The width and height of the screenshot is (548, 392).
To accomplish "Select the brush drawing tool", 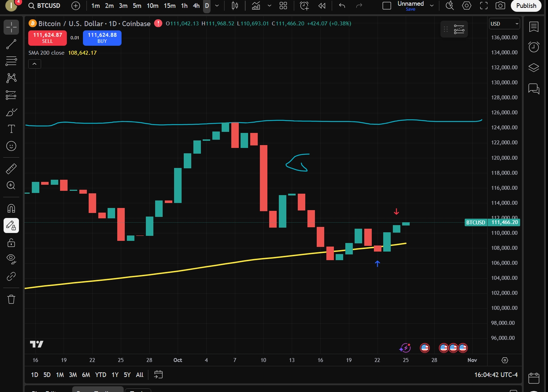I will tap(11, 112).
